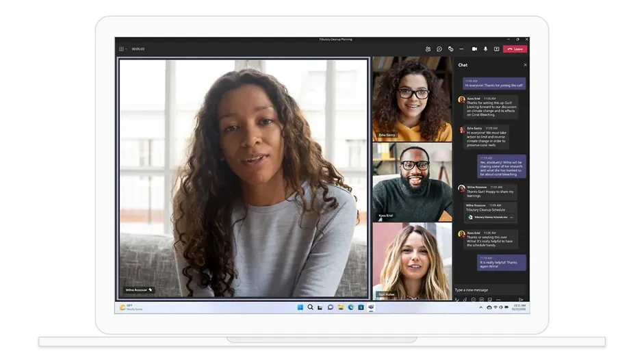
Task: Toggle the camera off
Action: point(474,49)
